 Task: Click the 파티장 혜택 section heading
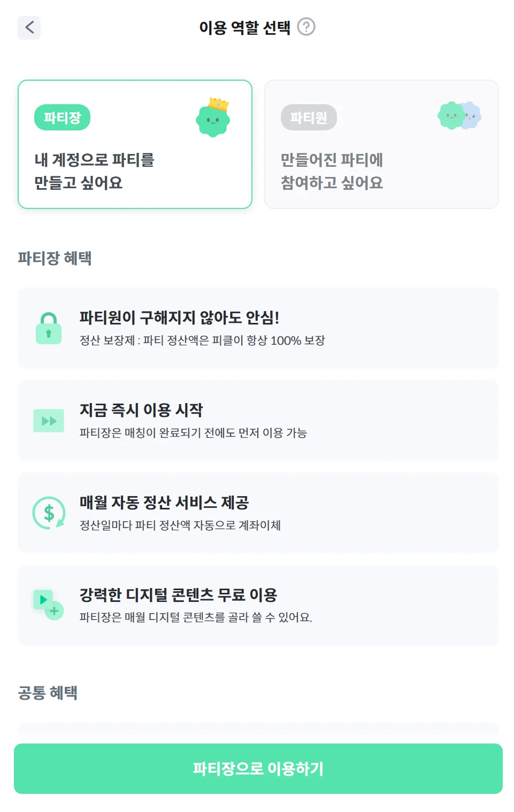55,258
